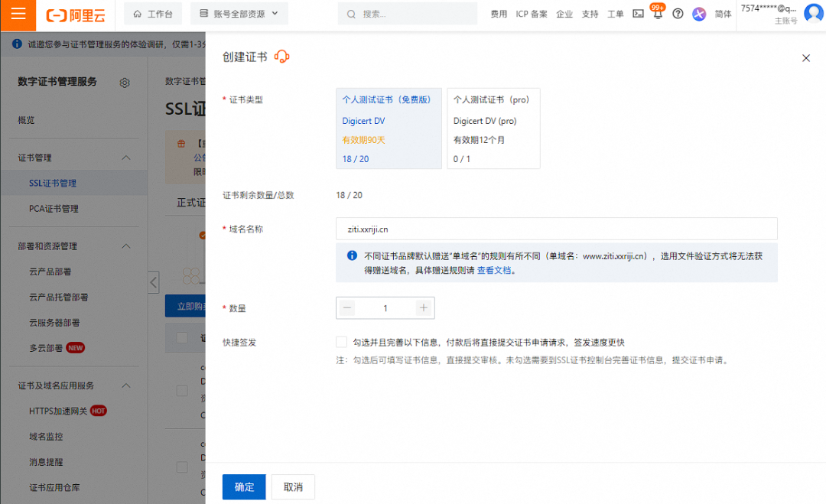Select the 个人测试证书（pro）certificate type card
Screen dimensions: 826x504
(x=493, y=128)
